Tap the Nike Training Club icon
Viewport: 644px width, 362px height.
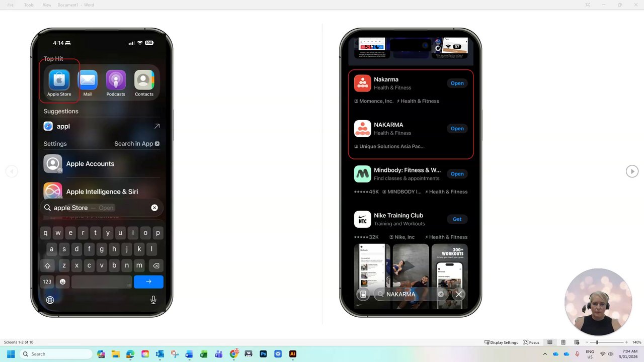362,219
